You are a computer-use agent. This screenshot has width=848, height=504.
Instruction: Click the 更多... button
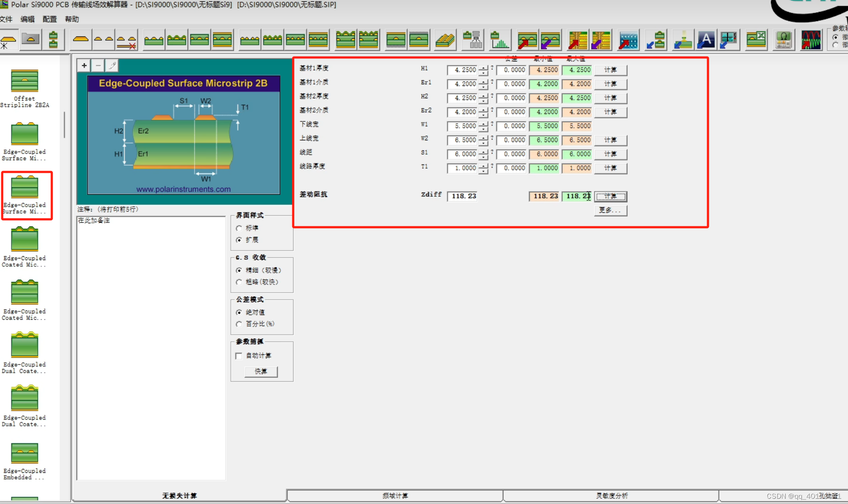click(x=610, y=210)
